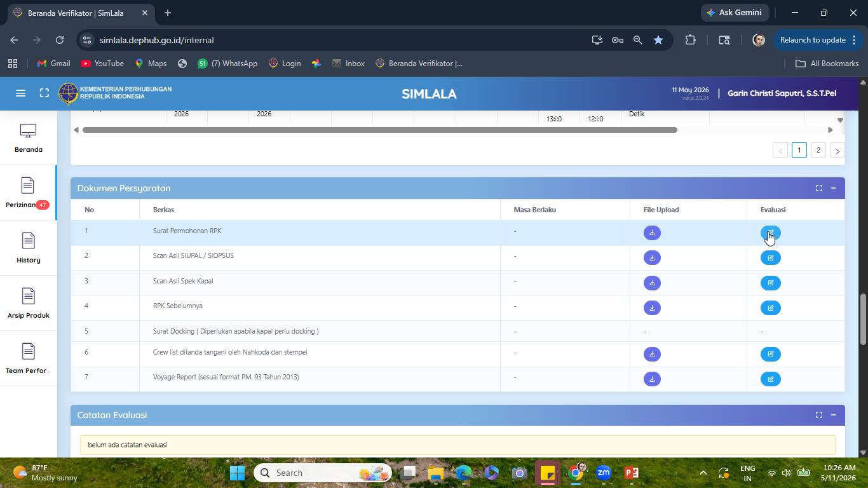Open Team Performance in the sidebar
The image size is (868, 488).
[28, 359]
